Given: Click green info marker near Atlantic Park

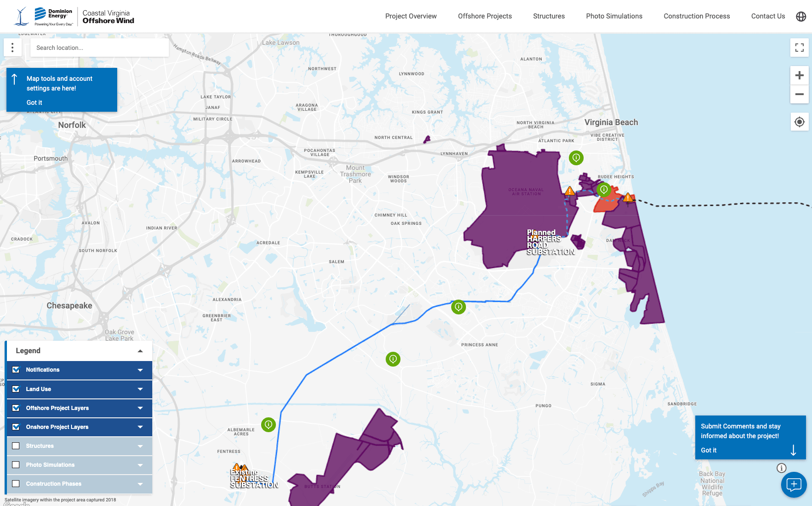Looking at the screenshot, I should [576, 158].
